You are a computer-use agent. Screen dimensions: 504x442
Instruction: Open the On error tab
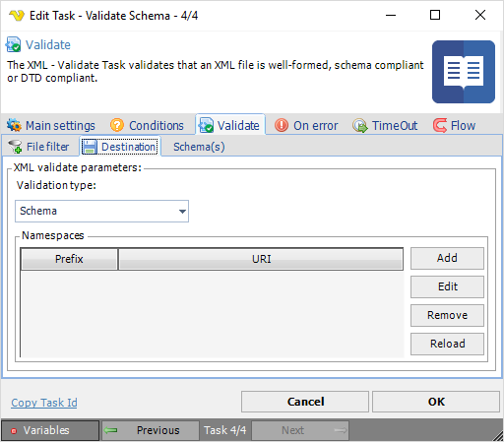coord(306,125)
